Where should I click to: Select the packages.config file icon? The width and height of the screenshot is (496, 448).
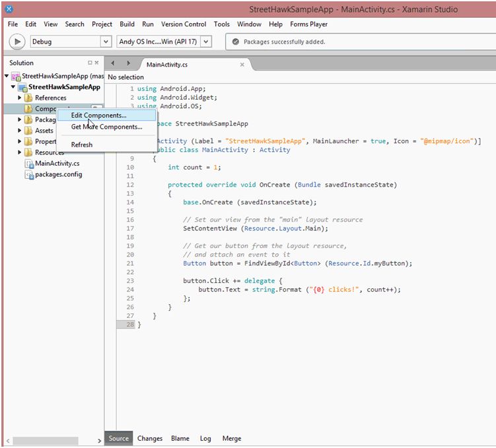28,175
